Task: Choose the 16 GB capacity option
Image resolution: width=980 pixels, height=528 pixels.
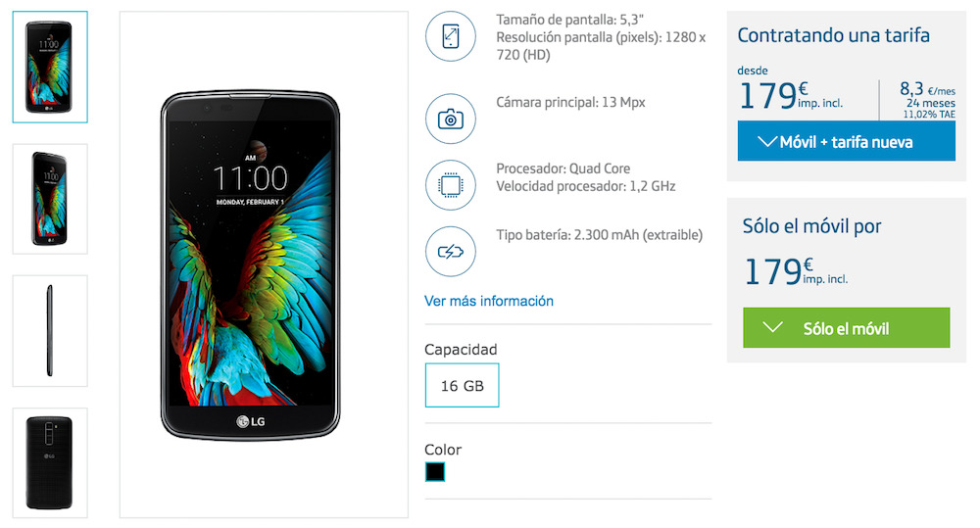Action: [x=462, y=386]
